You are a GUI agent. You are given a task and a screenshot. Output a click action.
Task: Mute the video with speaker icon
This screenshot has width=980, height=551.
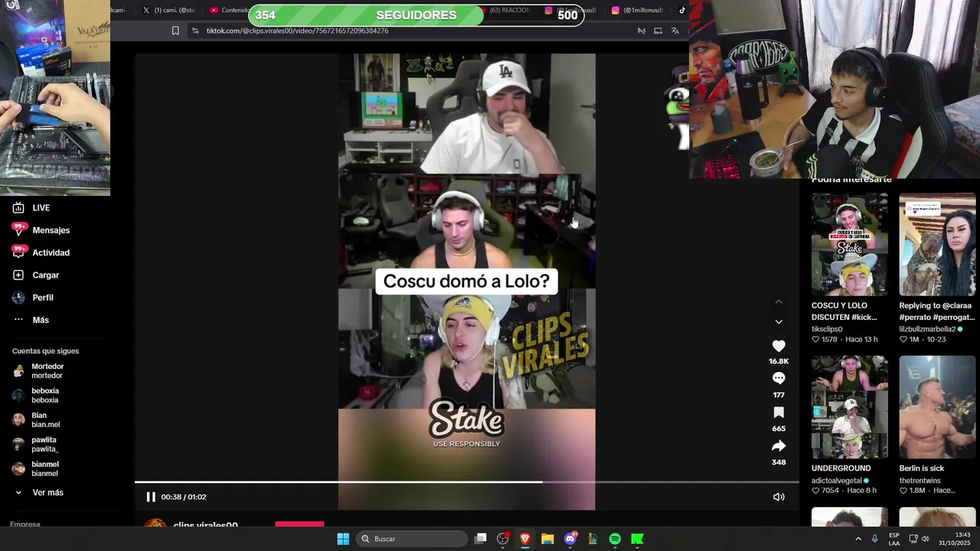[x=779, y=497]
